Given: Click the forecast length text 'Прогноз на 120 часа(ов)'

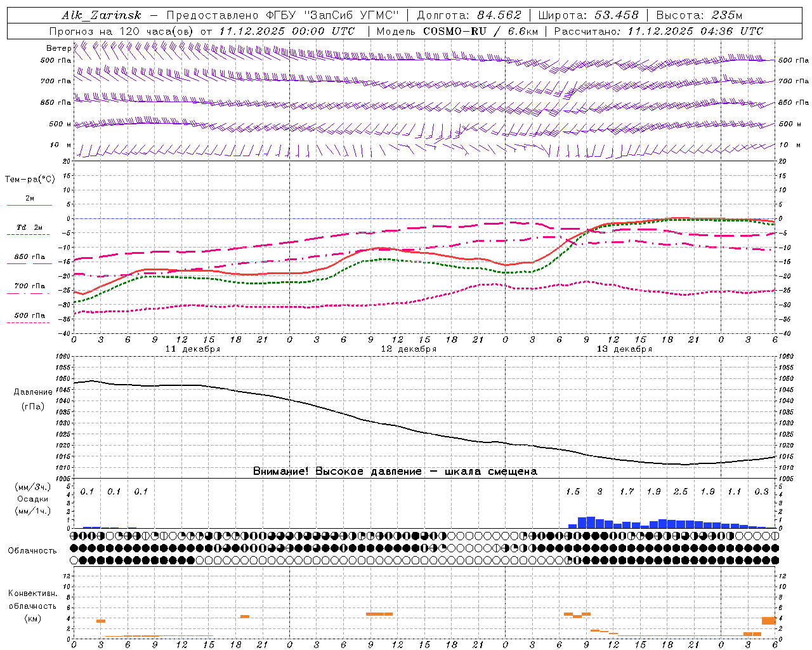Looking at the screenshot, I should [122, 31].
